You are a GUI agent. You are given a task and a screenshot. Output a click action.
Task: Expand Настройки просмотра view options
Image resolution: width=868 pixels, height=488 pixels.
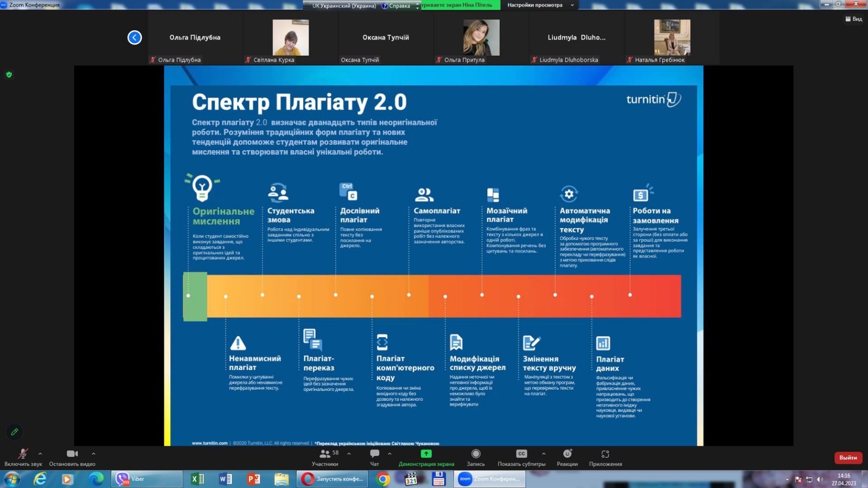540,5
